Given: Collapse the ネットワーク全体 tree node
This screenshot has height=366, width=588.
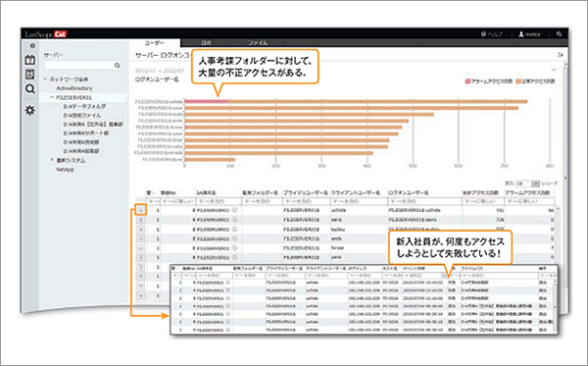Looking at the screenshot, I should 45,79.
